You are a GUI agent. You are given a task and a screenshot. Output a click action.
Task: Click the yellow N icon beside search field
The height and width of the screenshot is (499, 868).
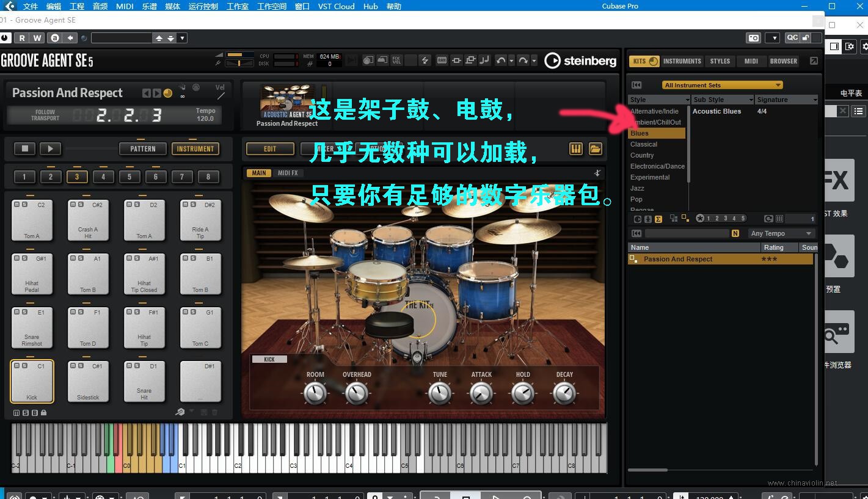[735, 233]
